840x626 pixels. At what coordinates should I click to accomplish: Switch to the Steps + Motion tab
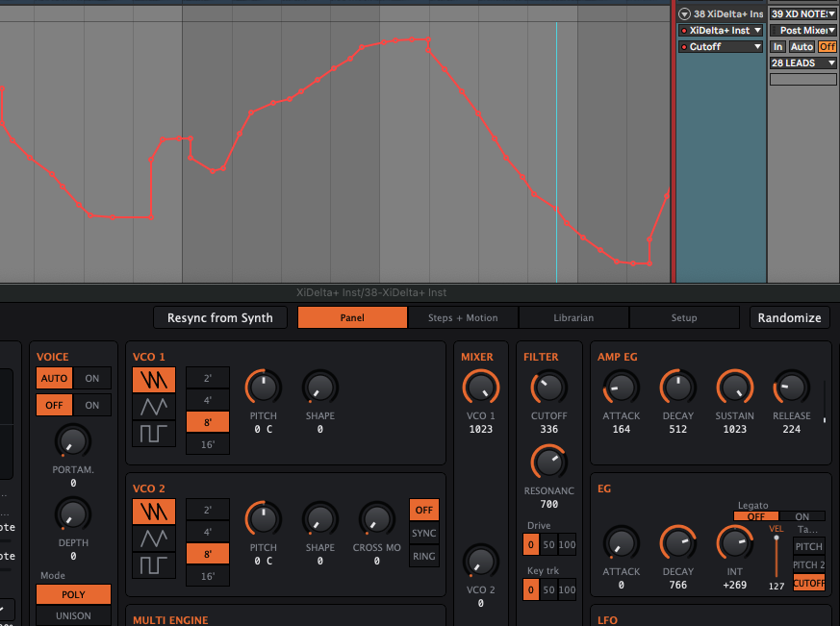pyautogui.click(x=463, y=317)
